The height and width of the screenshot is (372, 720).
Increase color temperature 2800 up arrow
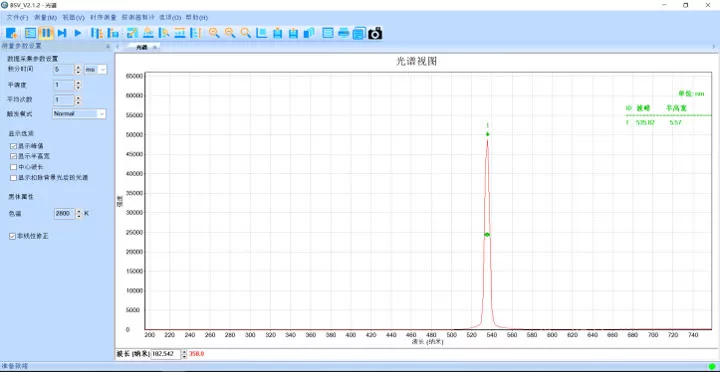79,211
